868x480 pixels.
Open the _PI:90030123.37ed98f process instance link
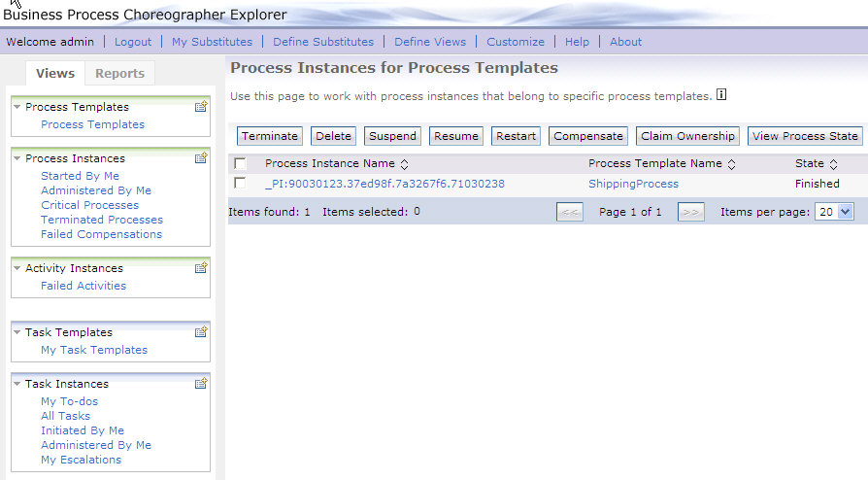click(x=384, y=184)
